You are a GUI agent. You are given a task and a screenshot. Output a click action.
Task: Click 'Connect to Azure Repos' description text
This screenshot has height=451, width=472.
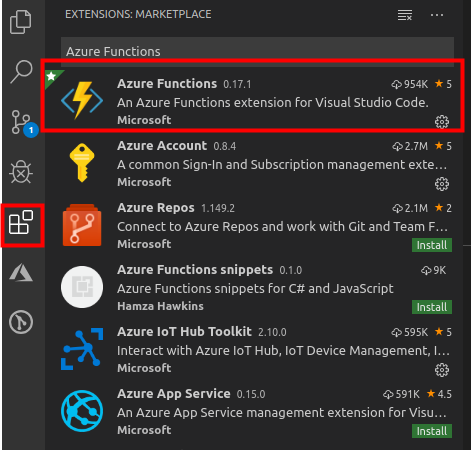(x=282, y=227)
